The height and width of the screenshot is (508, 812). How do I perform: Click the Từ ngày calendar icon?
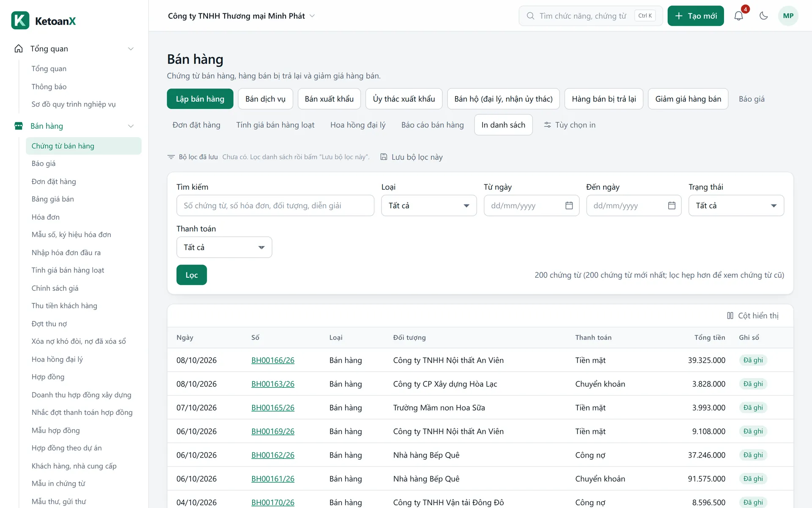coord(569,205)
